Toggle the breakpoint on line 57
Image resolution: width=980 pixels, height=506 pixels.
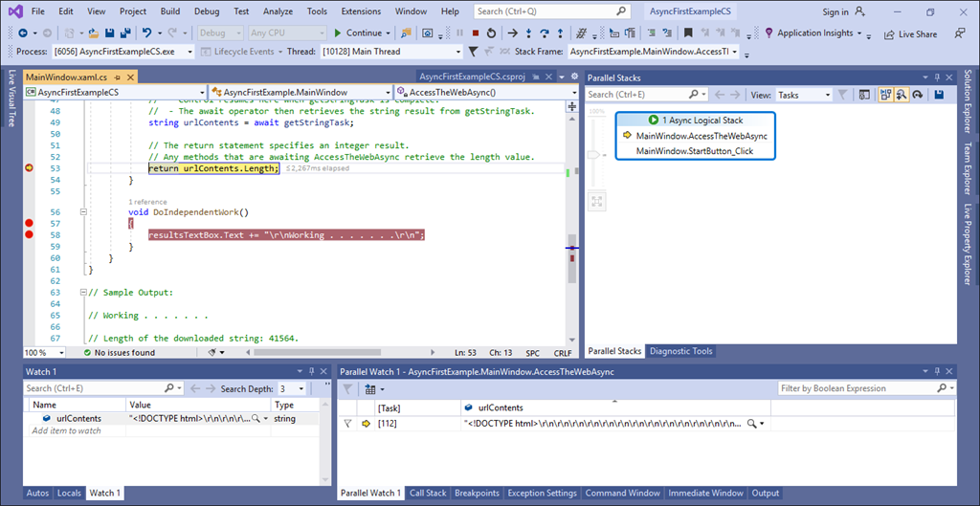tap(29, 223)
